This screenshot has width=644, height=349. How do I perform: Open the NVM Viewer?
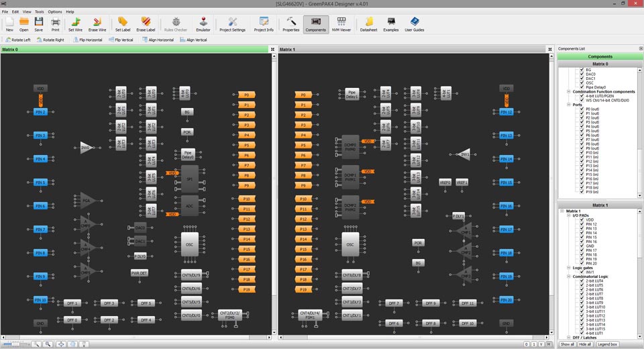coord(341,24)
